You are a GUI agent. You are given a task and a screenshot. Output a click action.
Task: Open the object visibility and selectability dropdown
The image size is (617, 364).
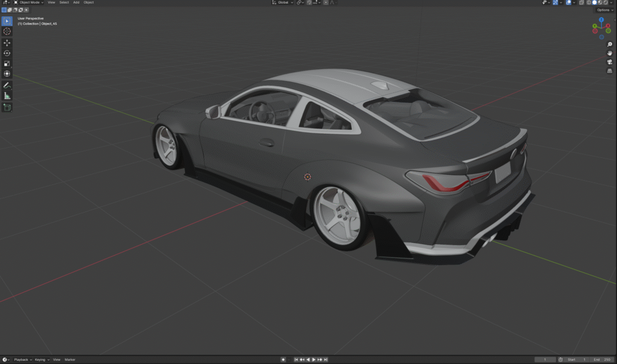point(546,2)
